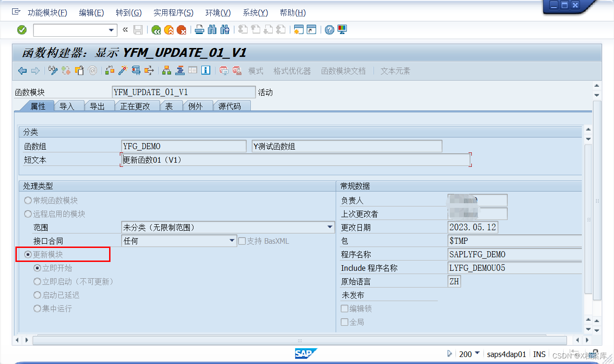Click the Activate magic wand icon
This screenshot has height=364, width=614.
tap(123, 71)
